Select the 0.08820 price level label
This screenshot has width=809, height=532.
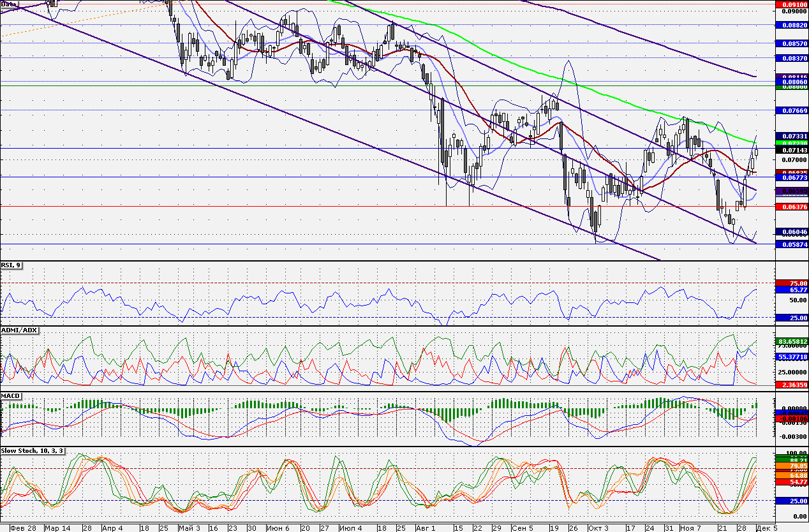tap(791, 25)
